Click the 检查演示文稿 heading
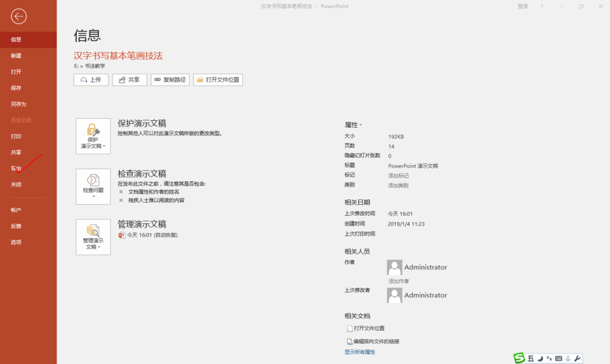The image size is (610, 364). 142,174
